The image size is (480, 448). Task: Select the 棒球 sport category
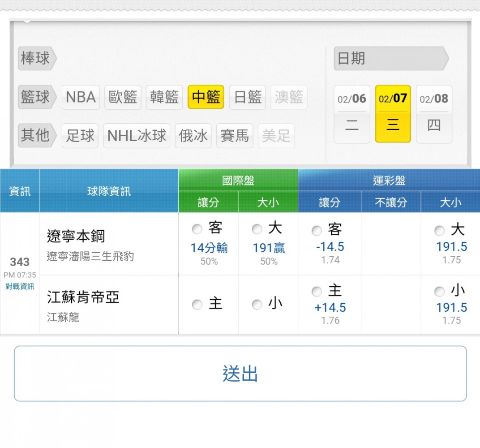tap(37, 58)
